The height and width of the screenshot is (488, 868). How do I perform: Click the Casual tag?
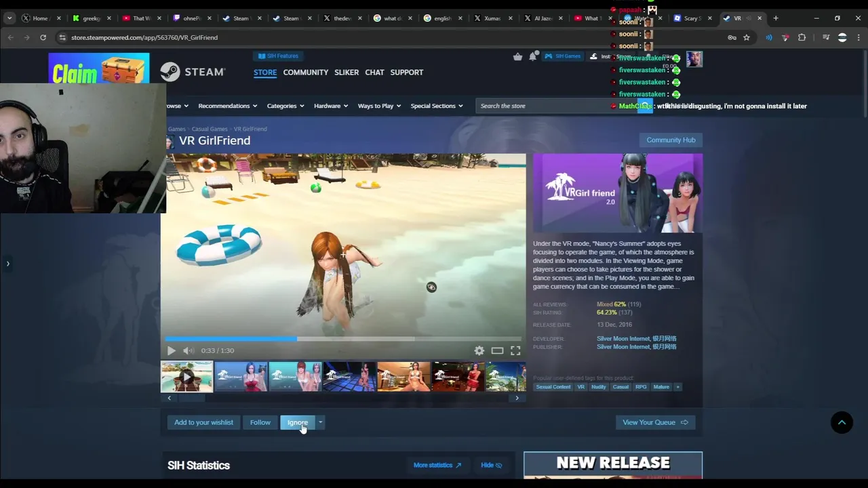coord(620,387)
